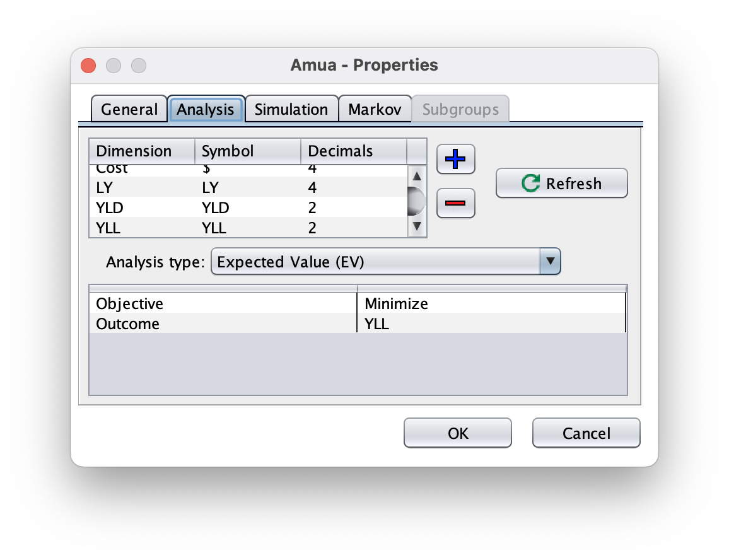This screenshot has width=729, height=560.
Task: Open the Analysis type dropdown
Action: point(385,262)
